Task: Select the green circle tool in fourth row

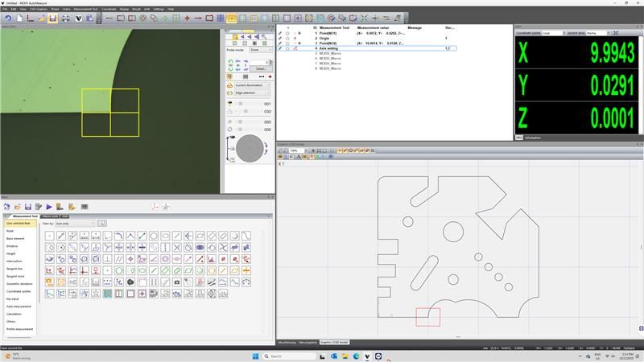Action: (118, 270)
